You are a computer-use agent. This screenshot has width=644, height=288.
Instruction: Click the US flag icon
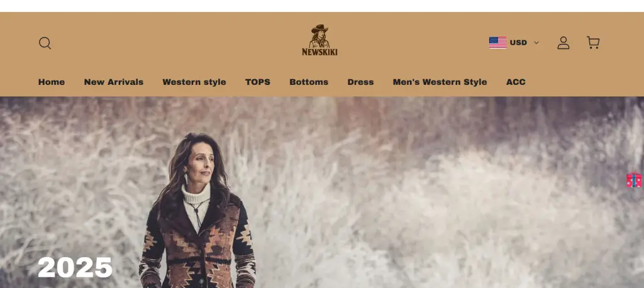[x=498, y=43]
